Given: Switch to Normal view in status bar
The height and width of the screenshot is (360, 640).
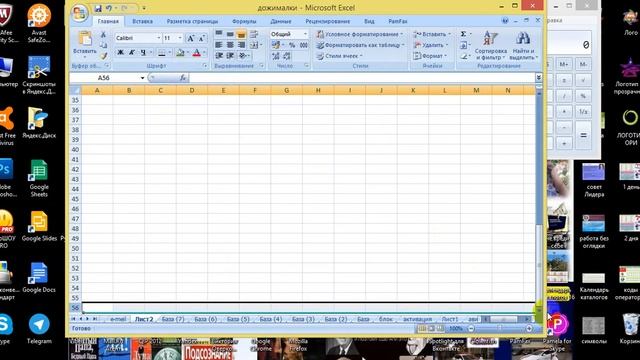Looking at the screenshot, I should [x=422, y=329].
